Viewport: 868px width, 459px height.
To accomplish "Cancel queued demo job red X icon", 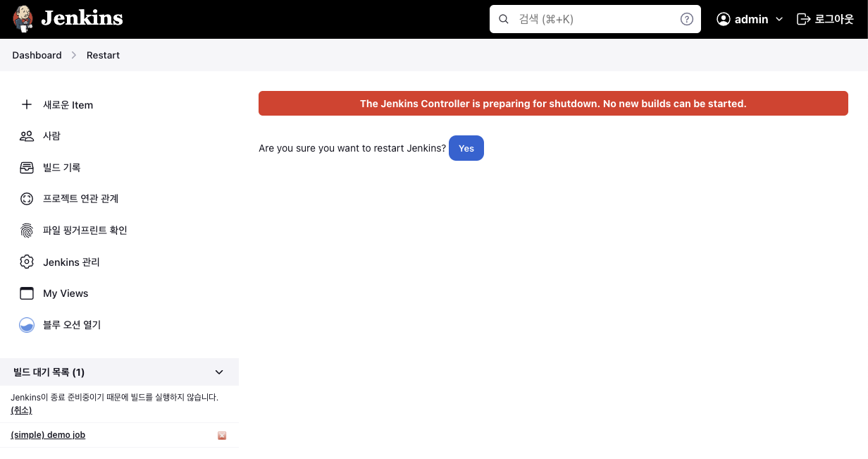I will [222, 436].
